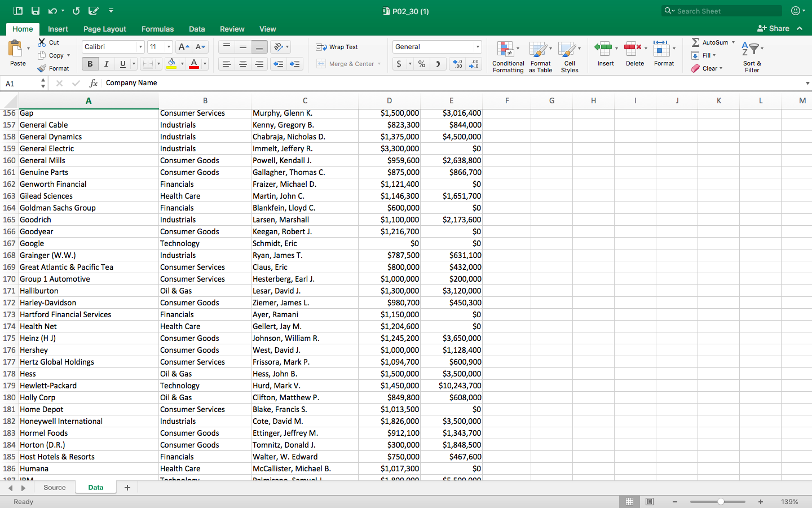The width and height of the screenshot is (812, 508).
Task: Click the Insert Function fx icon
Action: [94, 83]
